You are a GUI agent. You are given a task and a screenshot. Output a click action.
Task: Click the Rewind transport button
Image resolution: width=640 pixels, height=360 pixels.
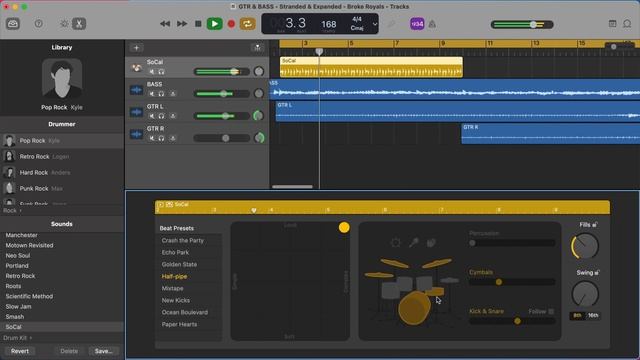[165, 24]
